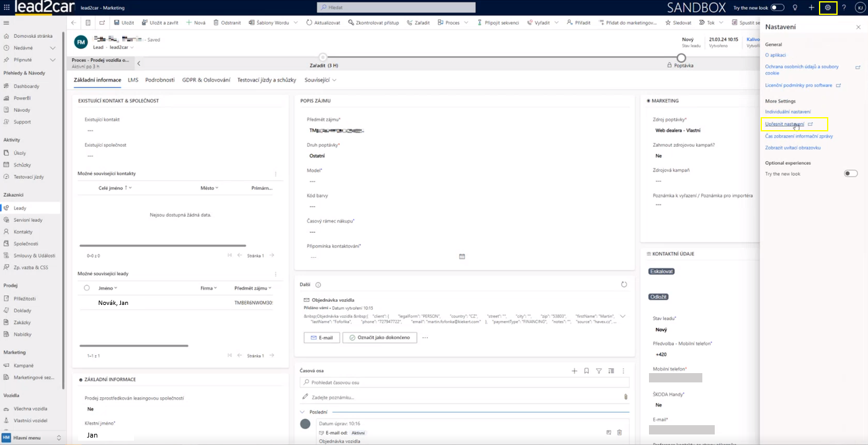Click the Označit jako dokončeno button

[380, 338]
